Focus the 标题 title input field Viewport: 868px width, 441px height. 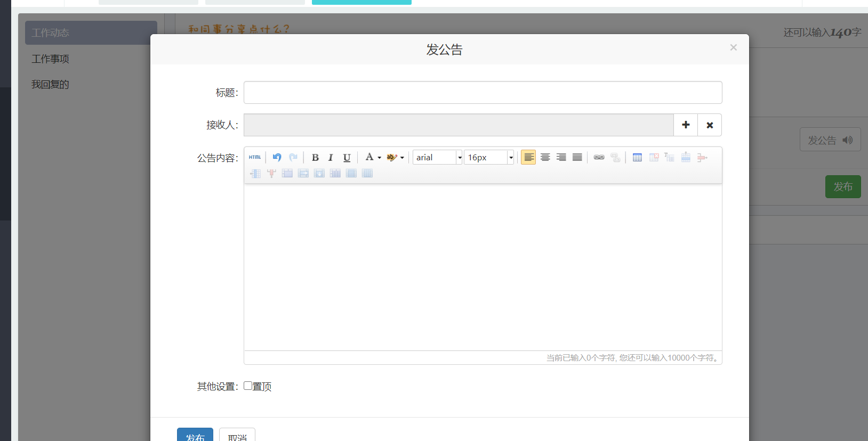(483, 93)
